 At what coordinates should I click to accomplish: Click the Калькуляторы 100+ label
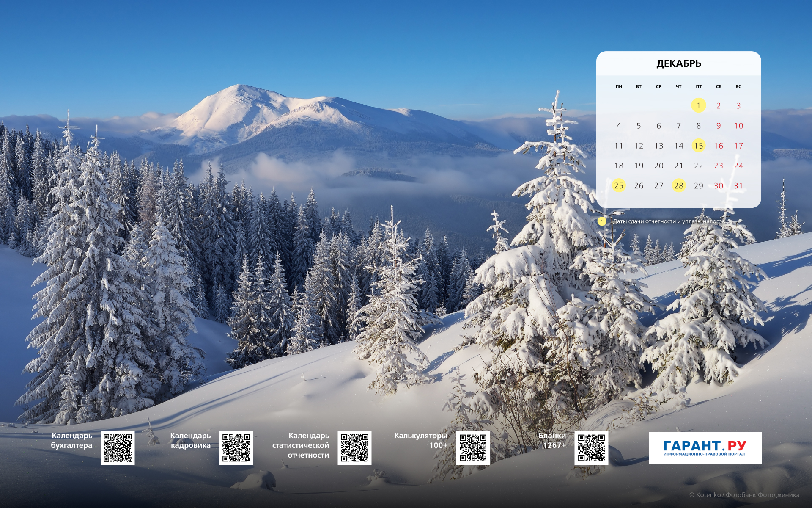(x=420, y=440)
